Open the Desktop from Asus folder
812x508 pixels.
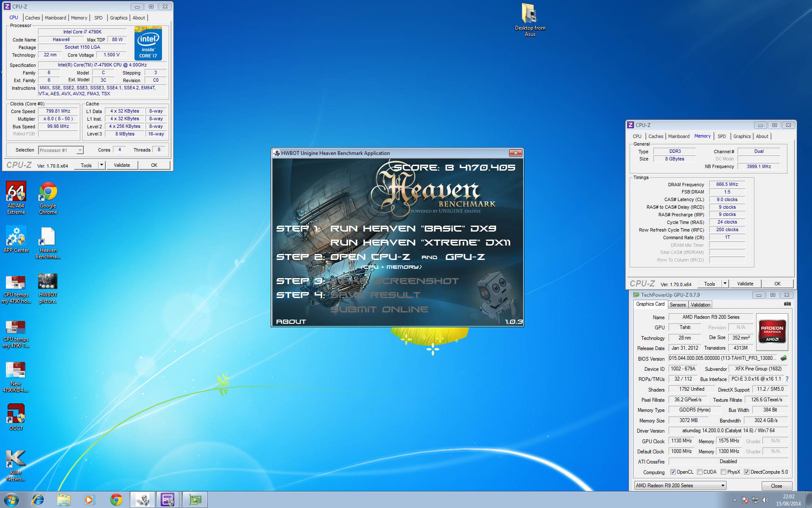(530, 20)
